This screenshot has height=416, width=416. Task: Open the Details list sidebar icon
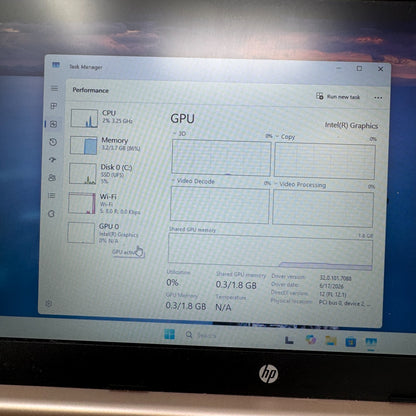pyautogui.click(x=52, y=196)
